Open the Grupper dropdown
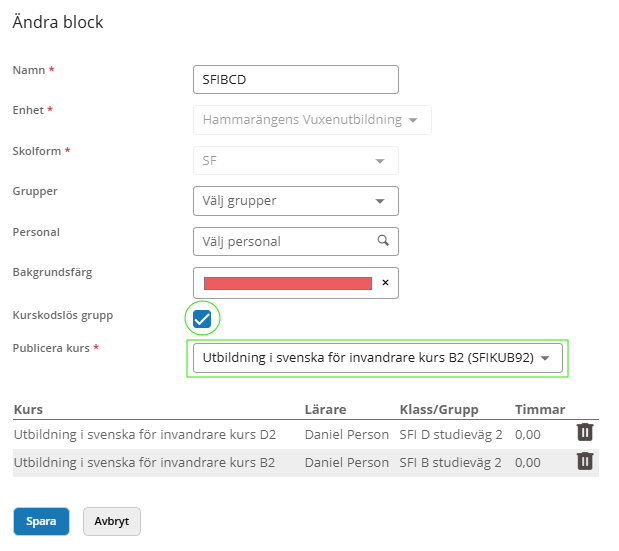The width and height of the screenshot is (619, 551). pyautogui.click(x=295, y=201)
